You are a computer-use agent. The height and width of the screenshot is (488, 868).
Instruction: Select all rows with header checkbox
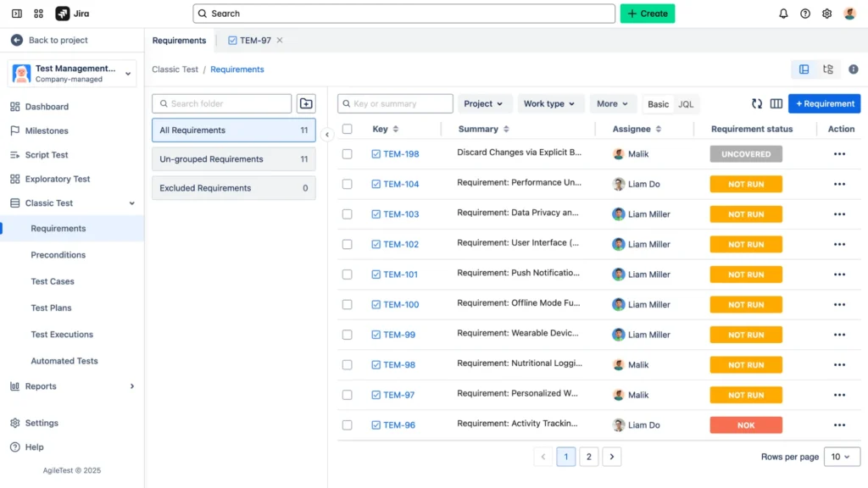point(347,129)
